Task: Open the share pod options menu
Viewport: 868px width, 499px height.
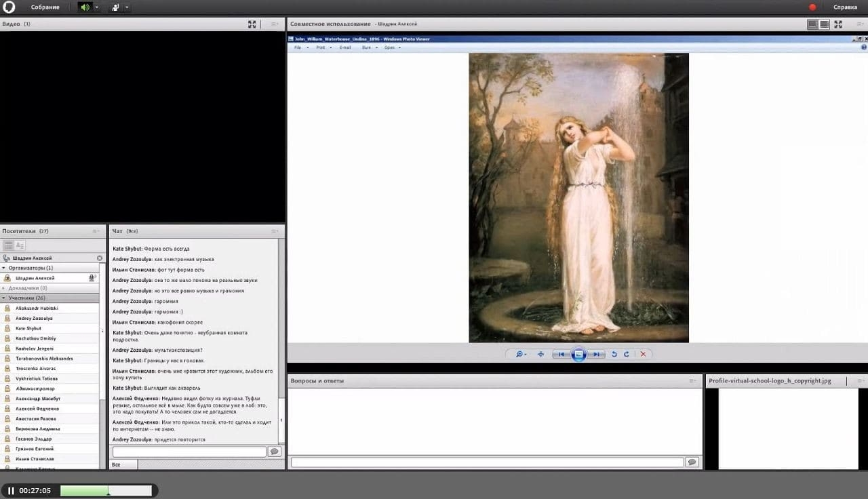Action: pyautogui.click(x=861, y=24)
